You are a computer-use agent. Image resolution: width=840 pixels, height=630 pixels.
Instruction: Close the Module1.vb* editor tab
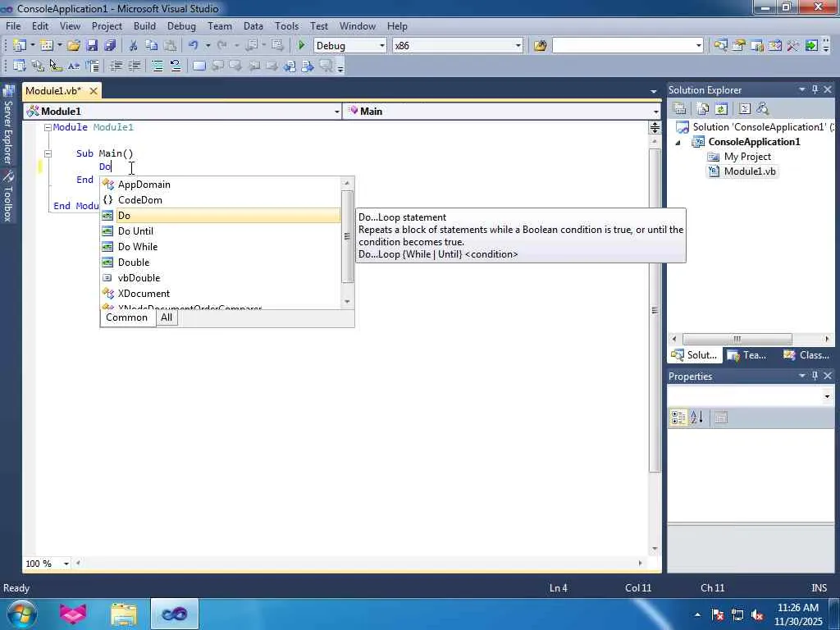click(94, 91)
